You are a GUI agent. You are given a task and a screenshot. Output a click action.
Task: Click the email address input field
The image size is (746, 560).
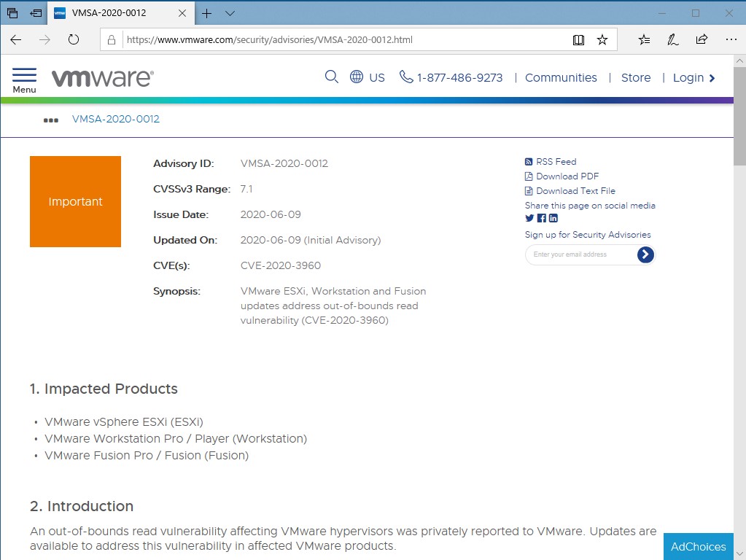pyautogui.click(x=580, y=254)
